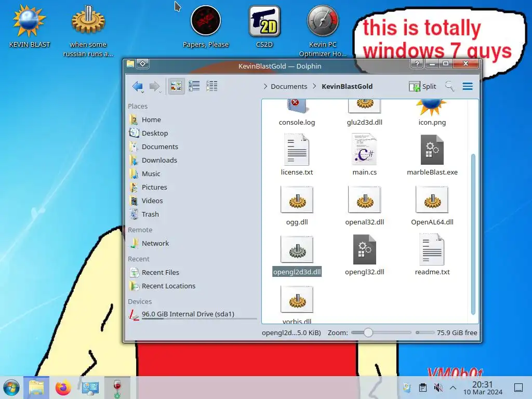Click the file manager taskbar icon
The height and width of the screenshot is (399, 532).
[36, 388]
